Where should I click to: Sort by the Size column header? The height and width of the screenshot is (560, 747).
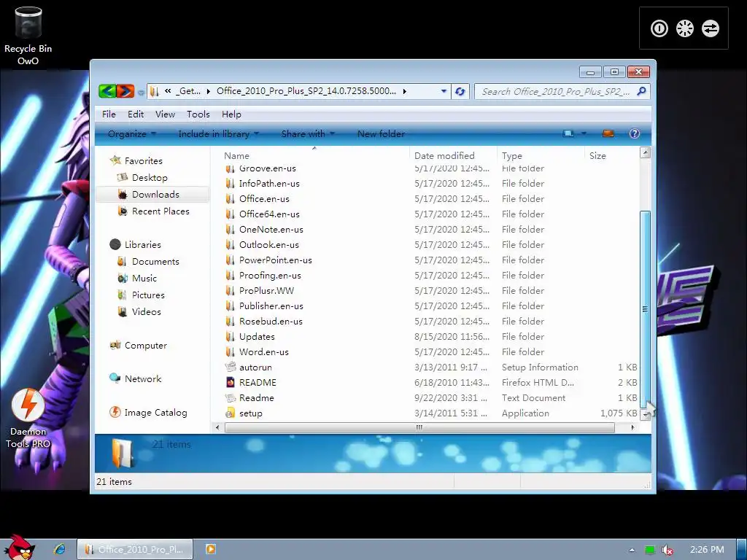tap(611, 156)
